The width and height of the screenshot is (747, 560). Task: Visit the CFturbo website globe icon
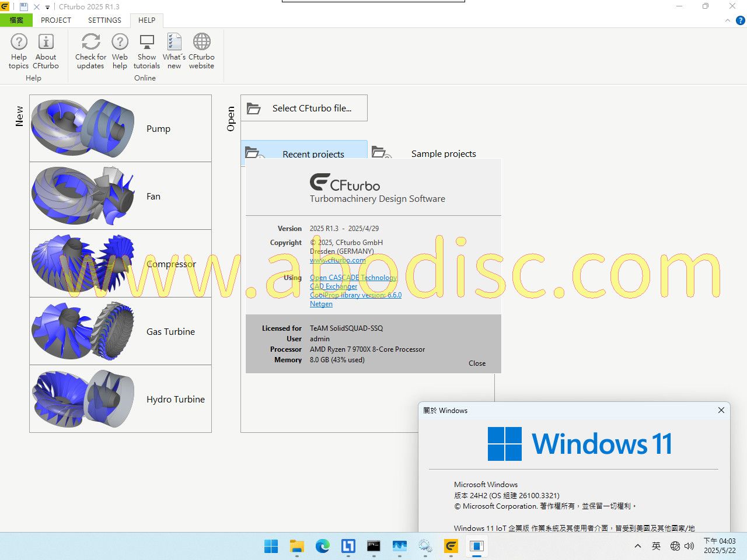coord(201,51)
